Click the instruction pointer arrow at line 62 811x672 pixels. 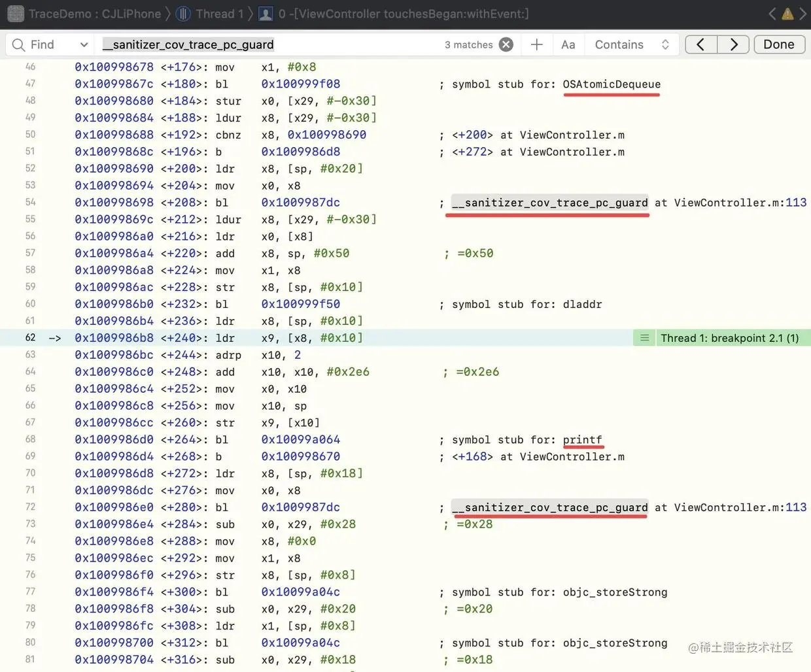click(55, 338)
